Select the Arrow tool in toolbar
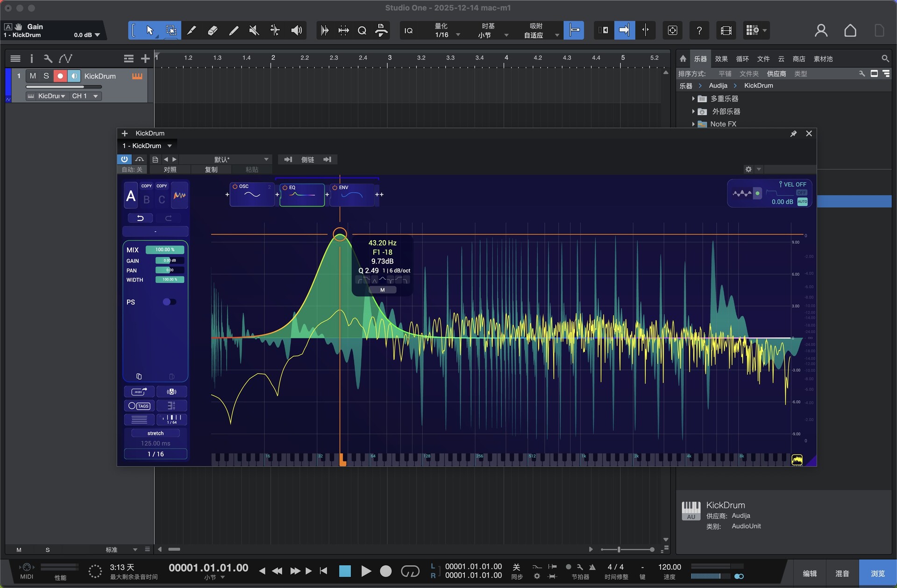Image resolution: width=897 pixels, height=588 pixels. coord(149,30)
